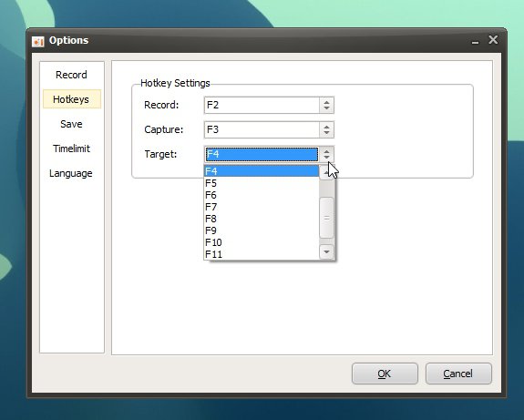Minimize the Options window
Image resolution: width=524 pixels, height=420 pixels.
(x=475, y=41)
